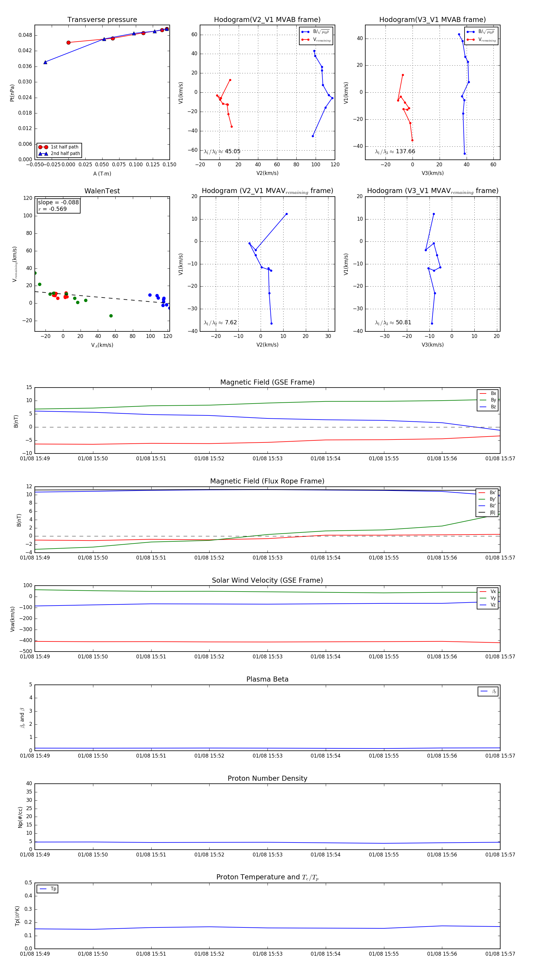Click 'V2(km/s)' axis label under V2_V1 MVAB hodogram
535x980 pixels.
[267, 173]
